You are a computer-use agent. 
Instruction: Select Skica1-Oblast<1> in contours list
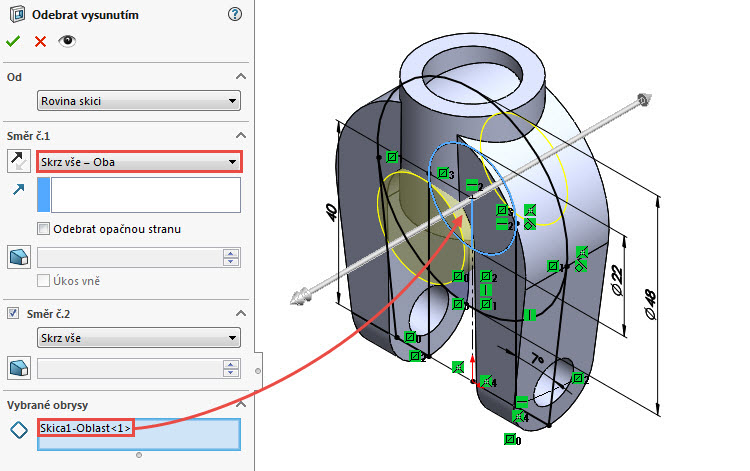(86, 428)
